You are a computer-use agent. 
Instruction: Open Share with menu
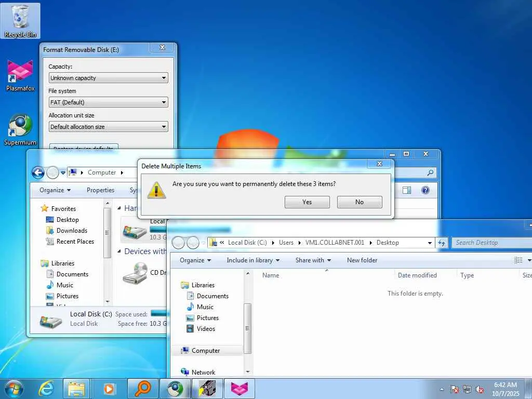tap(313, 260)
